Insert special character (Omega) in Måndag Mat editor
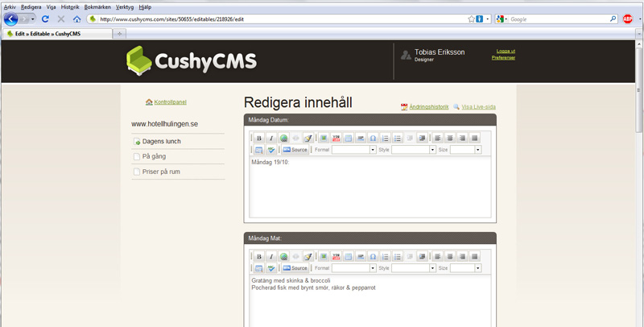This screenshot has width=644, height=327. coord(373,256)
